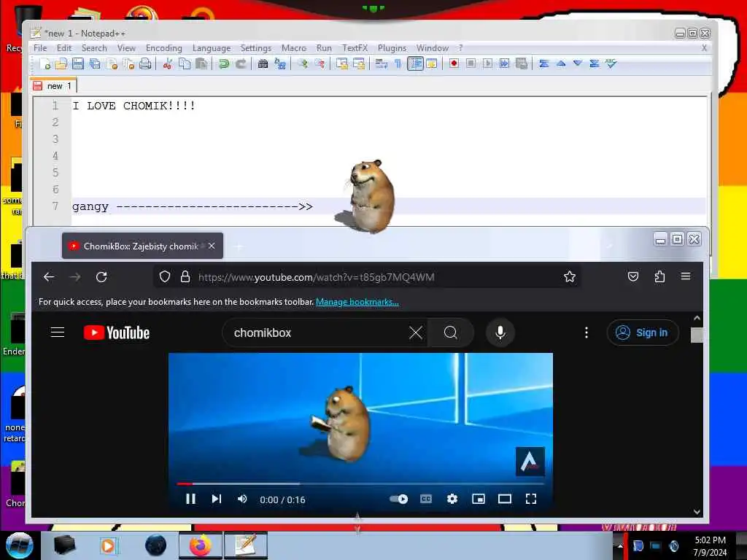
Task: Open the File menu in Notepad++
Action: 40,48
